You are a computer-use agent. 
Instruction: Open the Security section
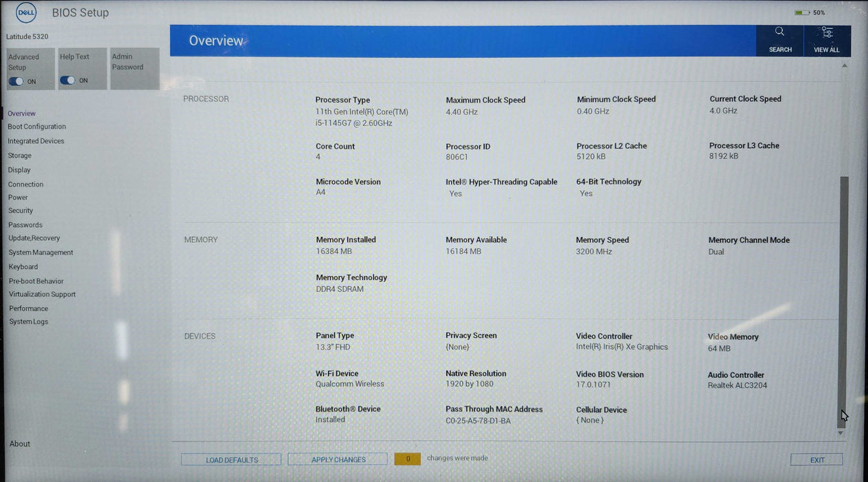(21, 211)
